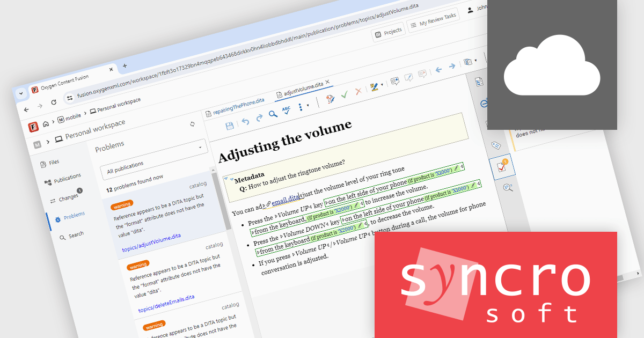
Task: Run the ABC spell check tool
Action: click(x=287, y=111)
